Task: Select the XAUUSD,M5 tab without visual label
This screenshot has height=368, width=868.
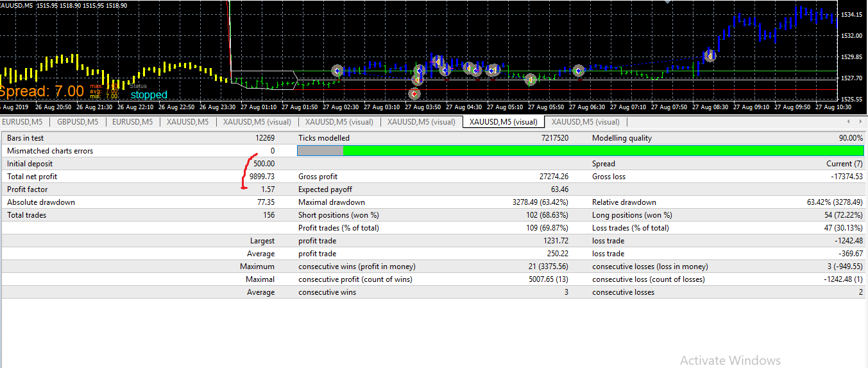Action: click(x=187, y=121)
